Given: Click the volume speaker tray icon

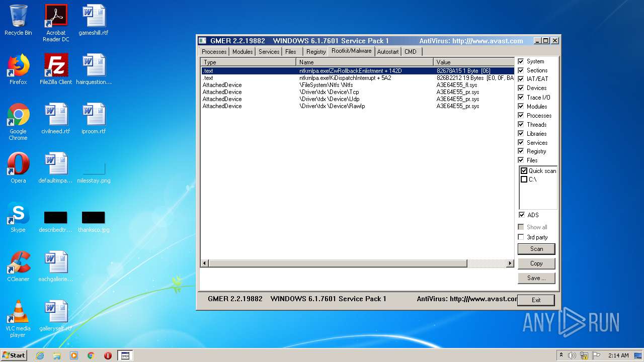Looking at the screenshot, I should click(572, 355).
